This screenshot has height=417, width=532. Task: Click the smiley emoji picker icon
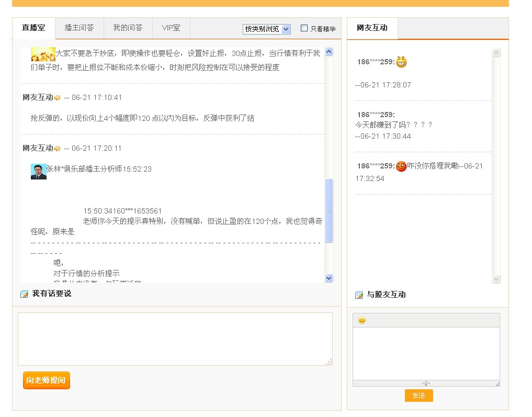pyautogui.click(x=362, y=320)
